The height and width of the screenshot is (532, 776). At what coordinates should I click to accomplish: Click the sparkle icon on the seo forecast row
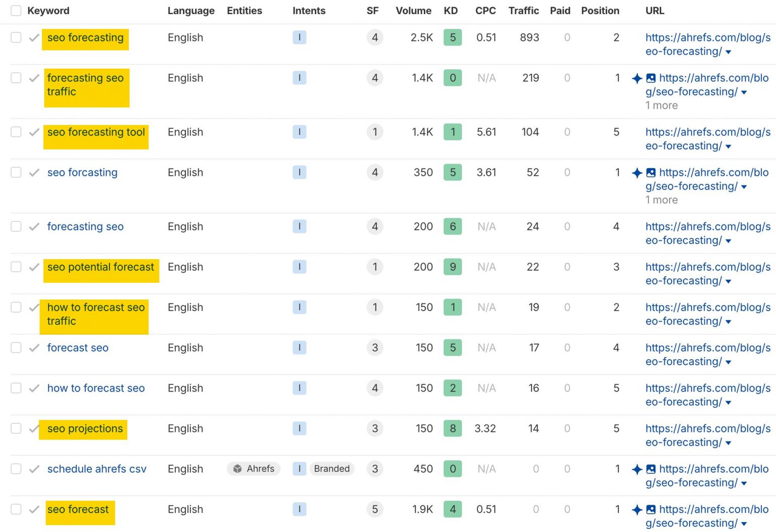(x=638, y=509)
